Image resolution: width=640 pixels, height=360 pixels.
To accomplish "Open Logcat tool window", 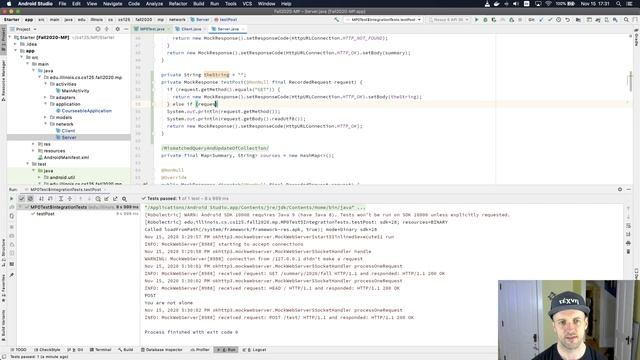I will [x=254, y=350].
